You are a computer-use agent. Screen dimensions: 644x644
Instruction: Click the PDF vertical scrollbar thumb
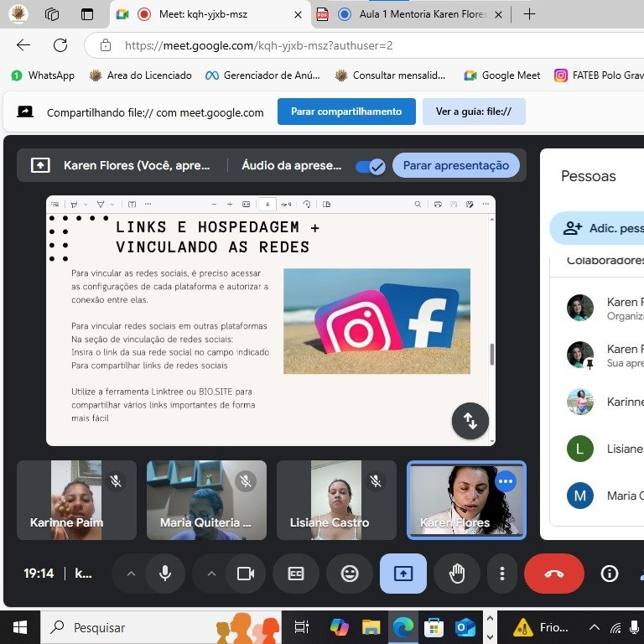point(492,354)
